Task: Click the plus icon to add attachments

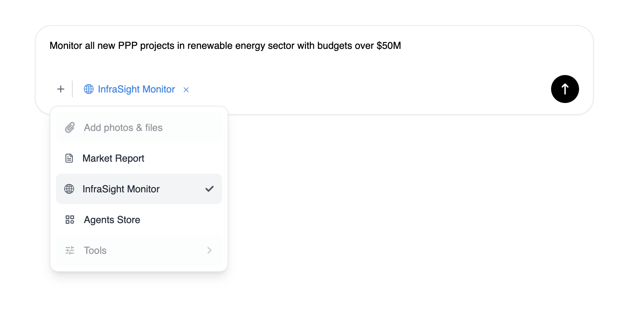Action: 61,89
